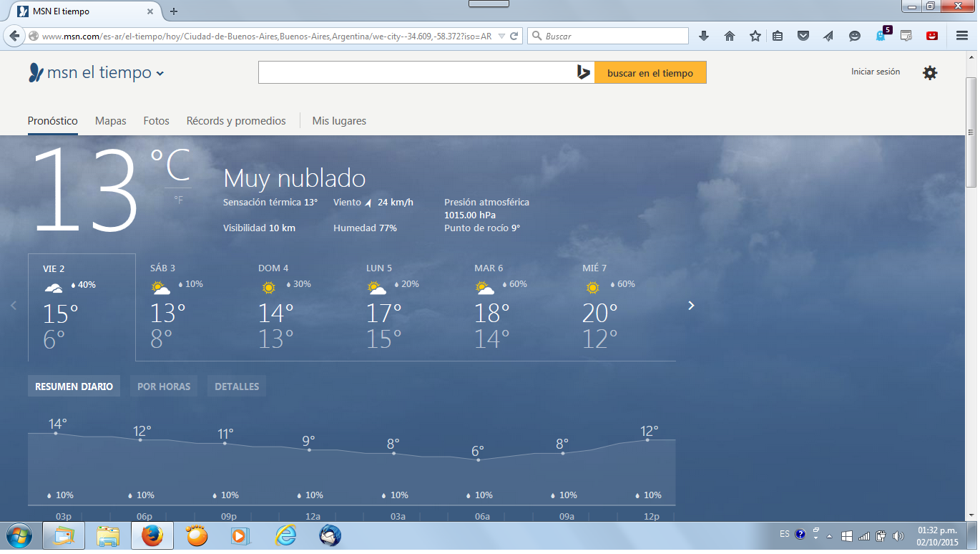Open Windows Start menu
This screenshot has width=980, height=554.
click(x=18, y=535)
